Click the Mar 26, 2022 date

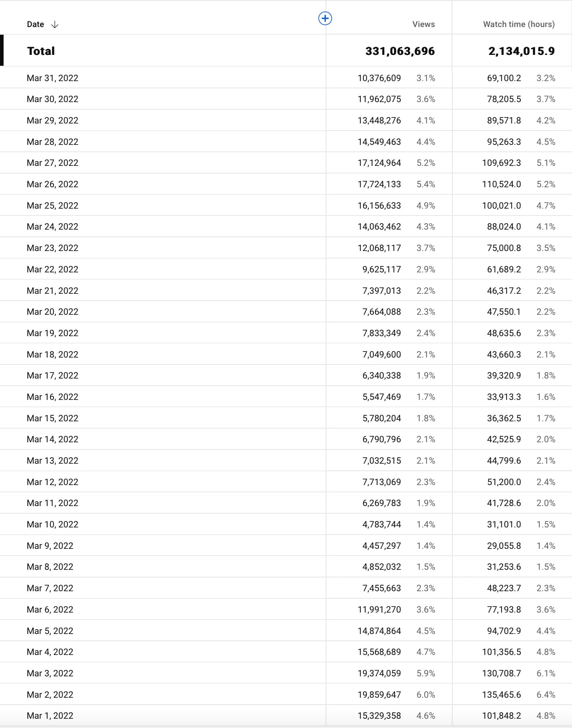[x=52, y=184]
